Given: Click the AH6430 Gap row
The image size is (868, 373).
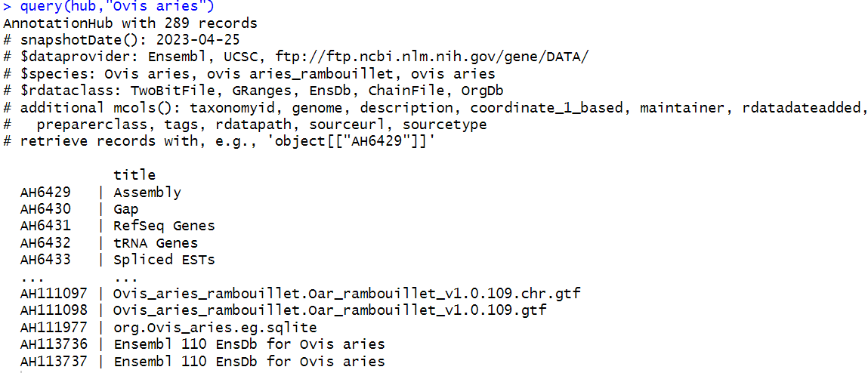Looking at the screenshot, I should point(79,210).
